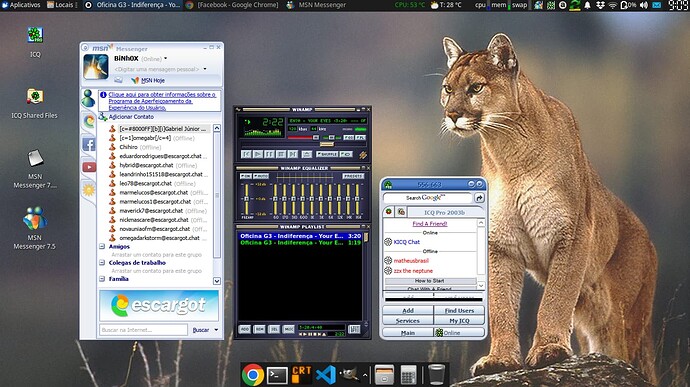Click the Find A Friend! link
The image size is (690, 387).
click(x=429, y=224)
